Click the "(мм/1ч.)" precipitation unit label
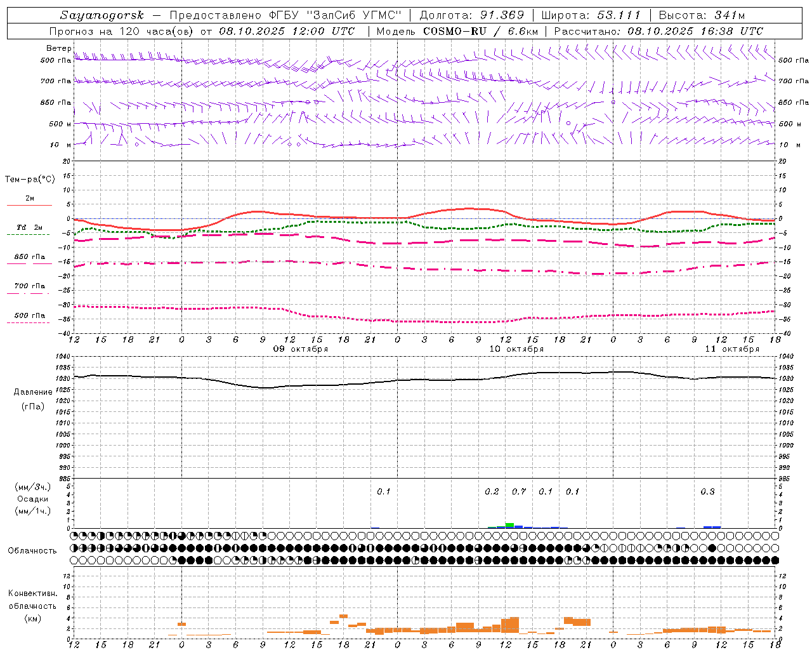This screenshot has height=650, width=812. click(33, 511)
